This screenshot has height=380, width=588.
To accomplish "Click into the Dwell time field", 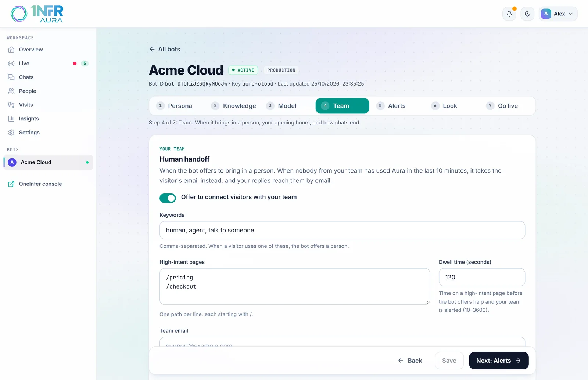I will (482, 277).
